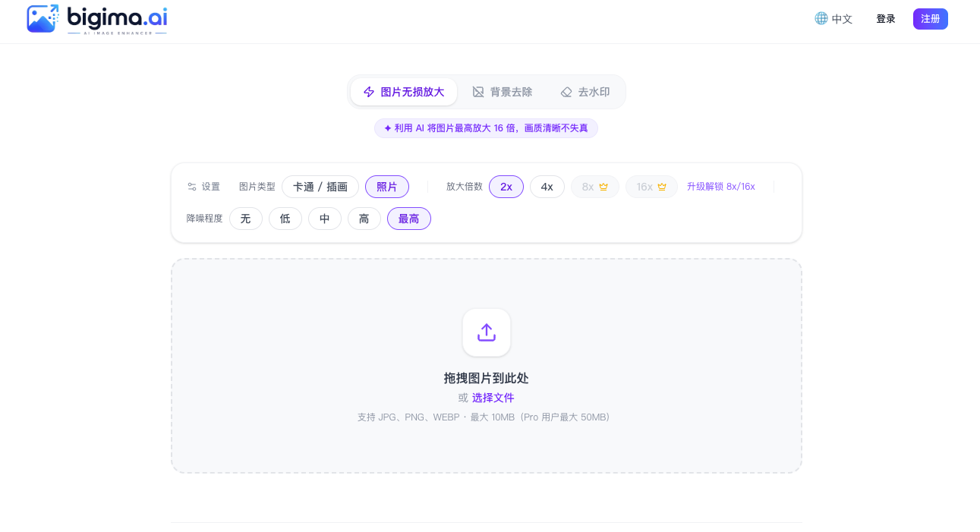This screenshot has width=980, height=532.
Task: Click the 放大倍数 label
Action: (x=465, y=187)
